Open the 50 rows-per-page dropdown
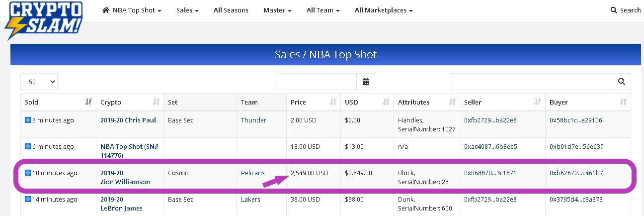Viewport: 644px width, 216px height. tap(39, 82)
